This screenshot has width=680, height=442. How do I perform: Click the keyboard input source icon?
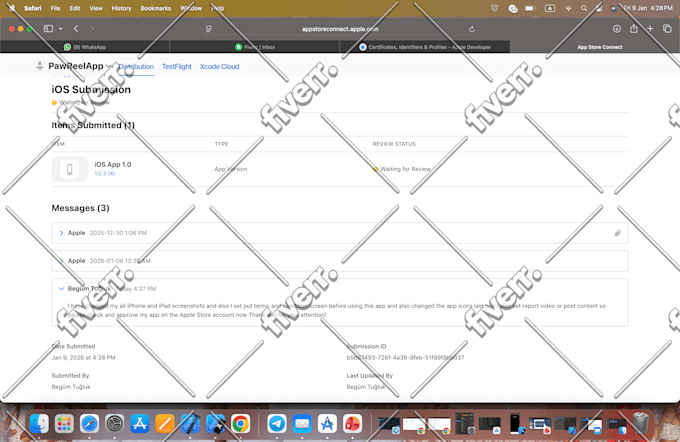pyautogui.click(x=550, y=8)
